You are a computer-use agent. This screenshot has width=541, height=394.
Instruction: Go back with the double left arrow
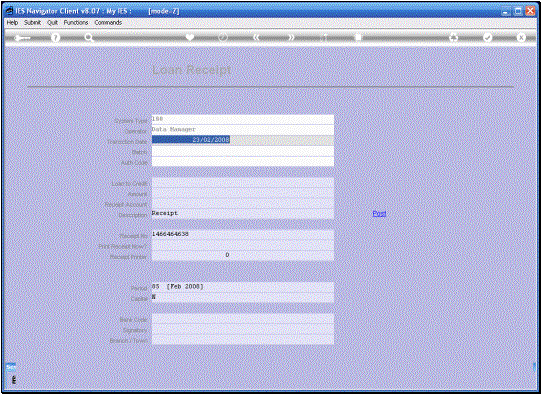(256, 37)
